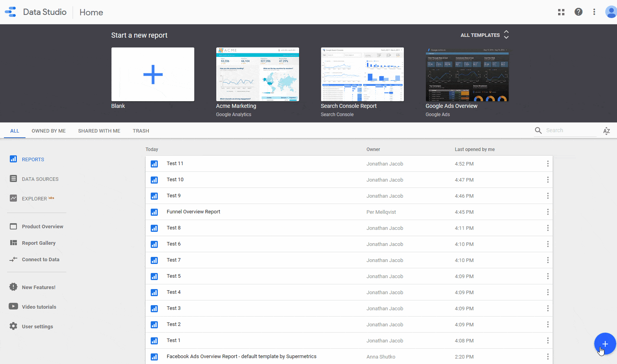This screenshot has width=617, height=364.
Task: Create a Blank report thumbnail
Action: point(153,74)
